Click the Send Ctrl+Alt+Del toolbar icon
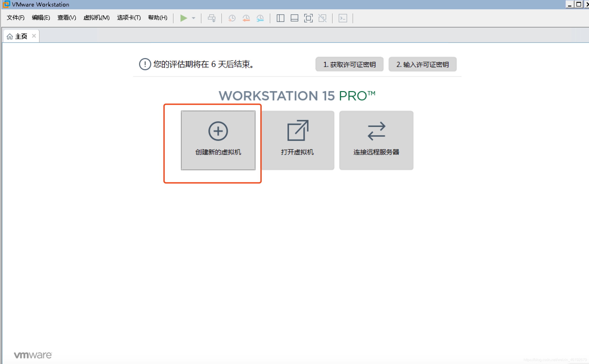Viewport: 589px width, 364px height. [x=212, y=18]
